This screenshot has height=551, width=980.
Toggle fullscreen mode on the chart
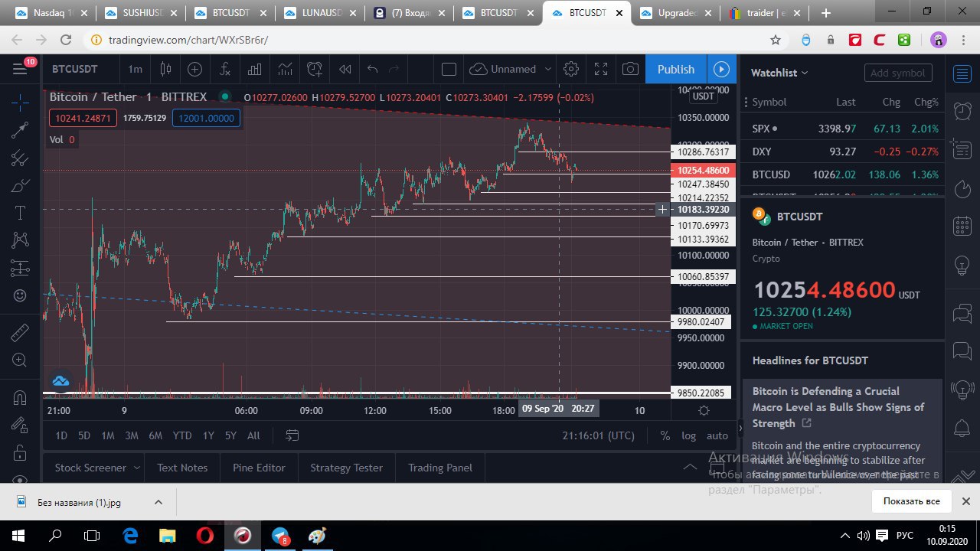tap(600, 69)
